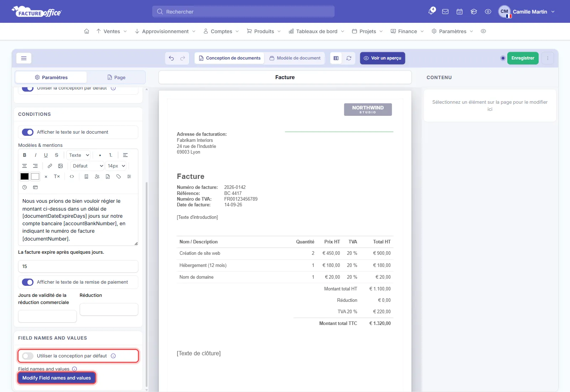This screenshot has height=392, width=570.
Task: Open notifications bell
Action: 431,11
